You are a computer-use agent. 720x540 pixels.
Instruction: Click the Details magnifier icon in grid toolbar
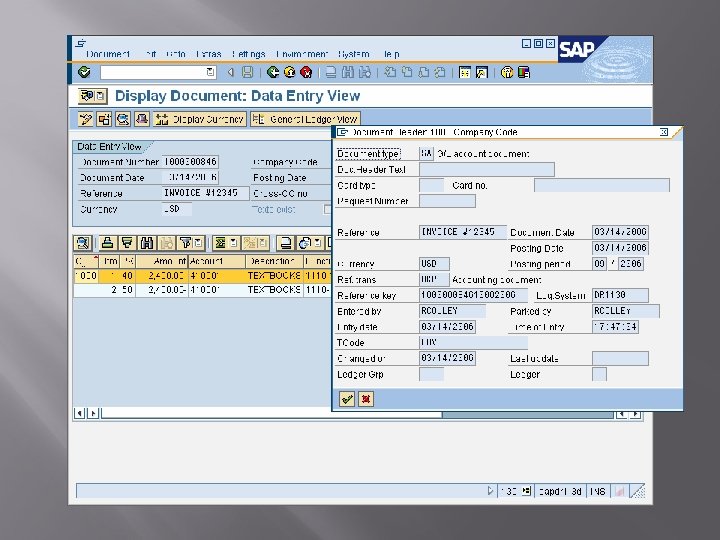click(x=82, y=242)
